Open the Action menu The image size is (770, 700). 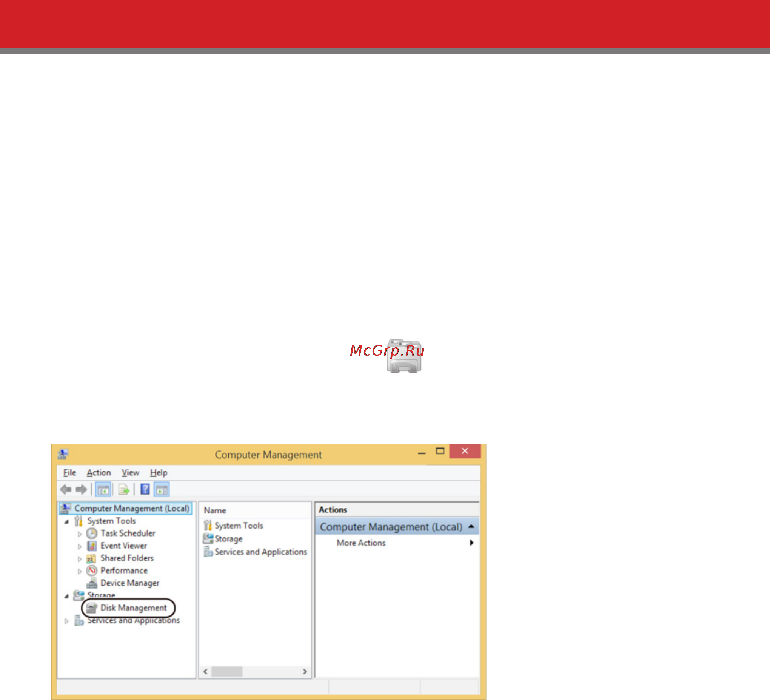(x=99, y=473)
